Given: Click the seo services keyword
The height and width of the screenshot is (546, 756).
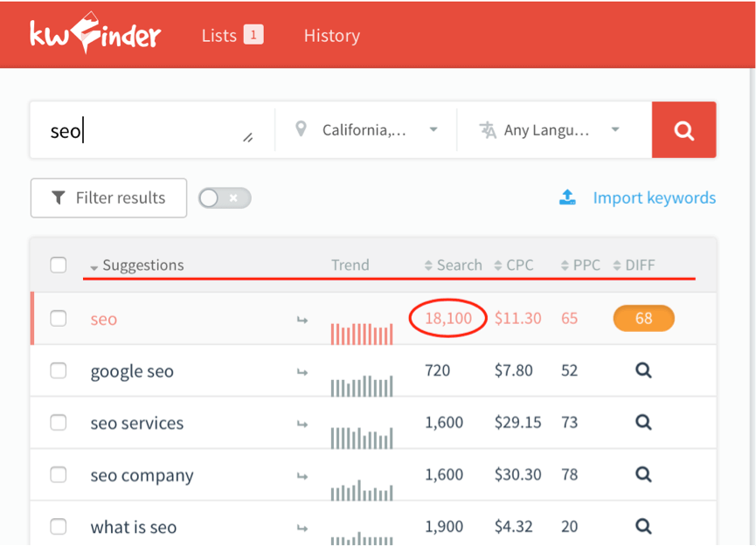Looking at the screenshot, I should [137, 423].
